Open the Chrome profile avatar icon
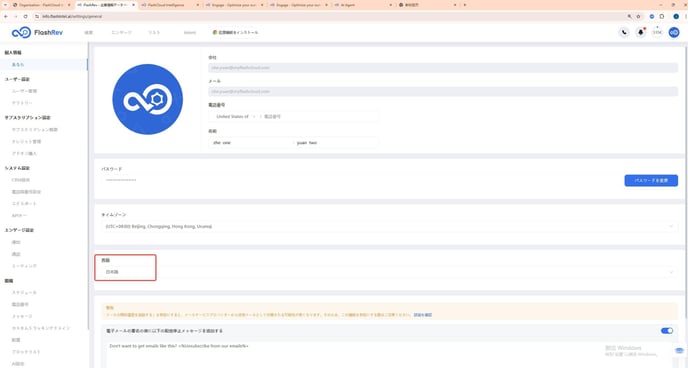 coord(676,16)
